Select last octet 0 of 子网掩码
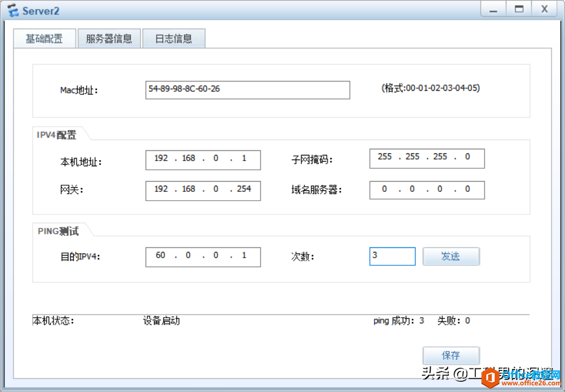565x392 pixels. point(467,157)
